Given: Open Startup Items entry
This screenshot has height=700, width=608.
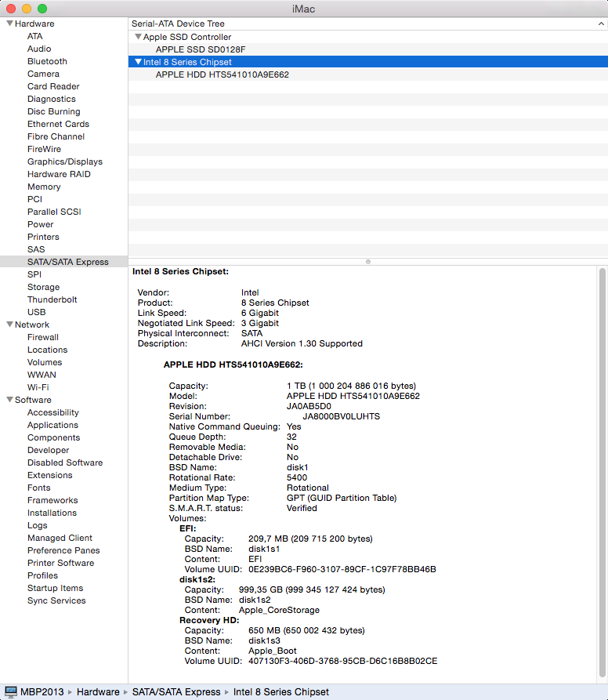Looking at the screenshot, I should click(x=56, y=588).
